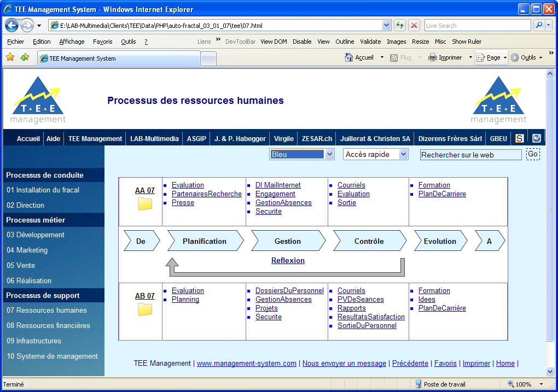Select the TEE Management System tab
558x392 pixels.
[x=119, y=58]
